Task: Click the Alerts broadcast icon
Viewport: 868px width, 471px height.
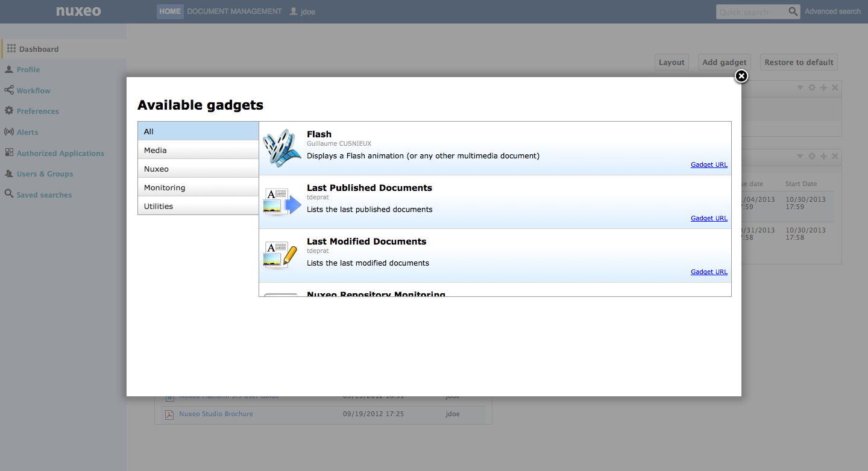Action: click(9, 132)
